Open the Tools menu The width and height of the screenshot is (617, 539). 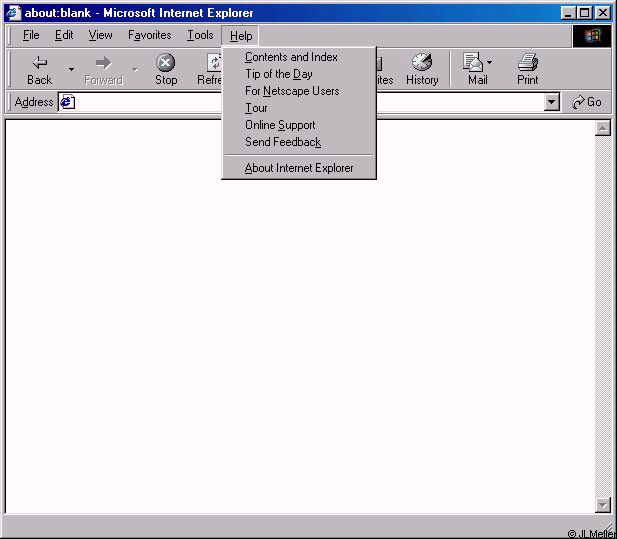tap(200, 35)
